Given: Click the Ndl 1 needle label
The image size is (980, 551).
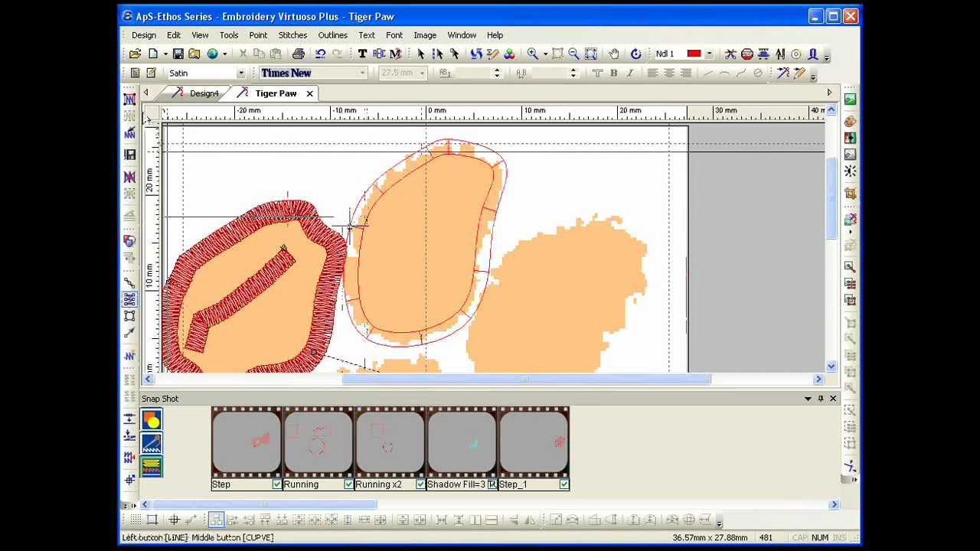Looking at the screenshot, I should click(665, 54).
